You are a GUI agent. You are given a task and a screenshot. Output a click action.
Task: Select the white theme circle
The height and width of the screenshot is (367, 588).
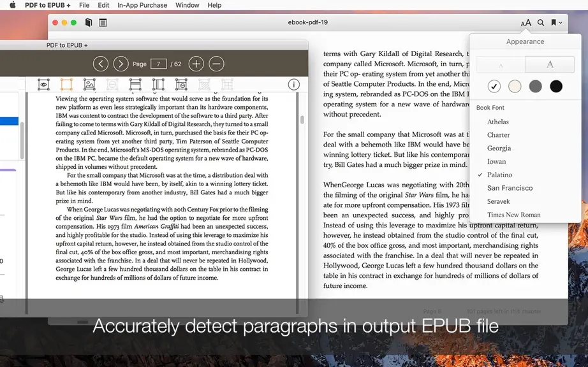pyautogui.click(x=494, y=87)
